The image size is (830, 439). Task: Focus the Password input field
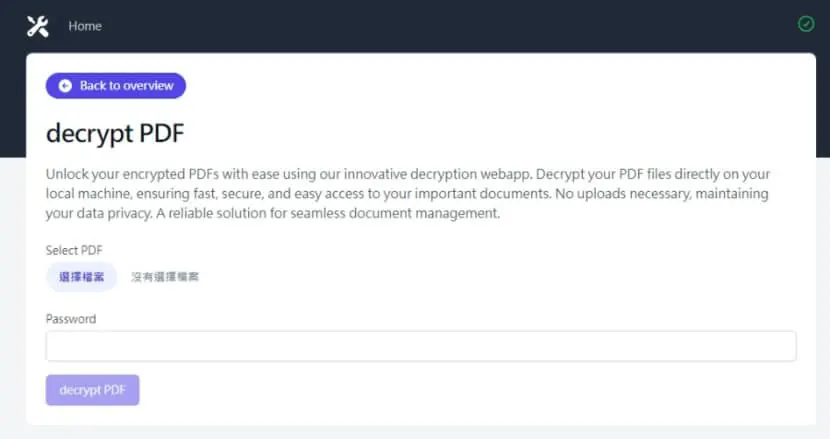[x=421, y=346]
